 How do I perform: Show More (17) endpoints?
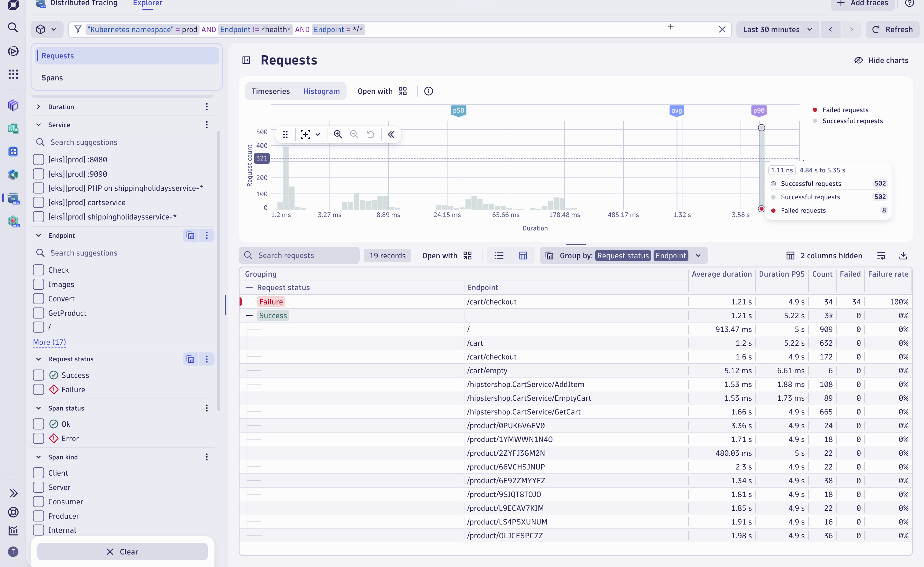pyautogui.click(x=50, y=342)
